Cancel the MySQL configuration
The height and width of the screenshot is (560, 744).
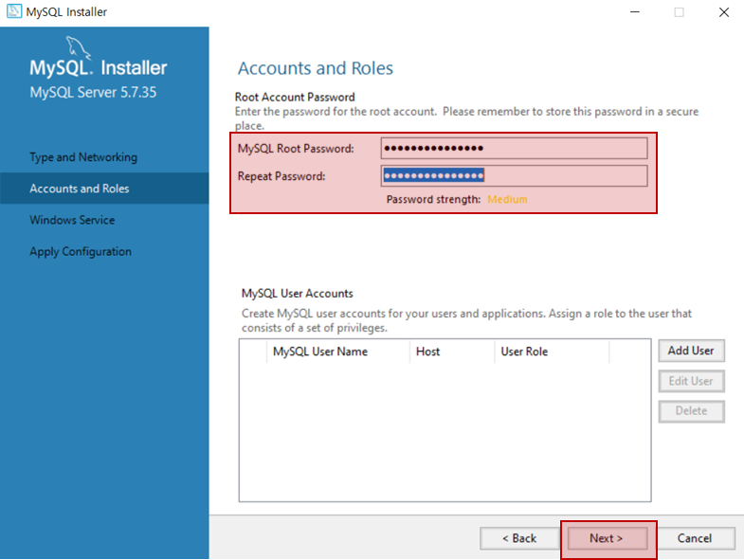(694, 538)
